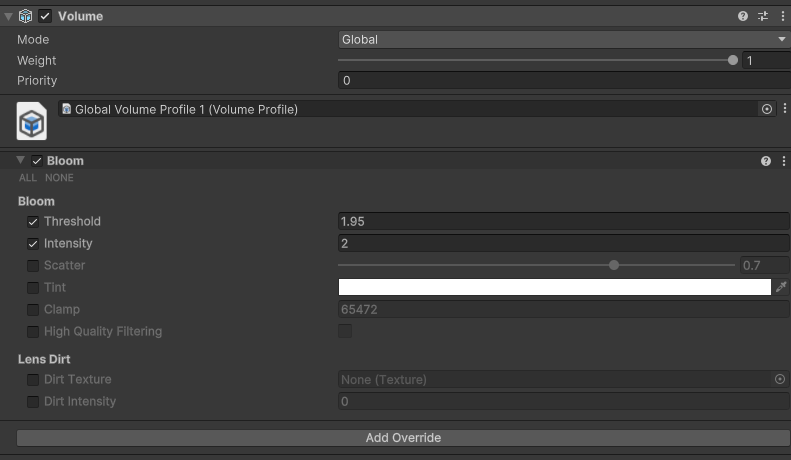Enable the Clamp override checkbox
The height and width of the screenshot is (460, 791).
pos(33,310)
